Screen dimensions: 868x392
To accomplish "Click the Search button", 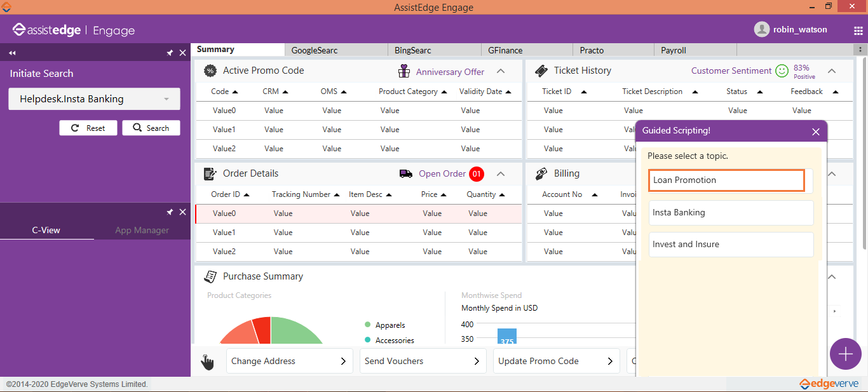I will pos(151,128).
